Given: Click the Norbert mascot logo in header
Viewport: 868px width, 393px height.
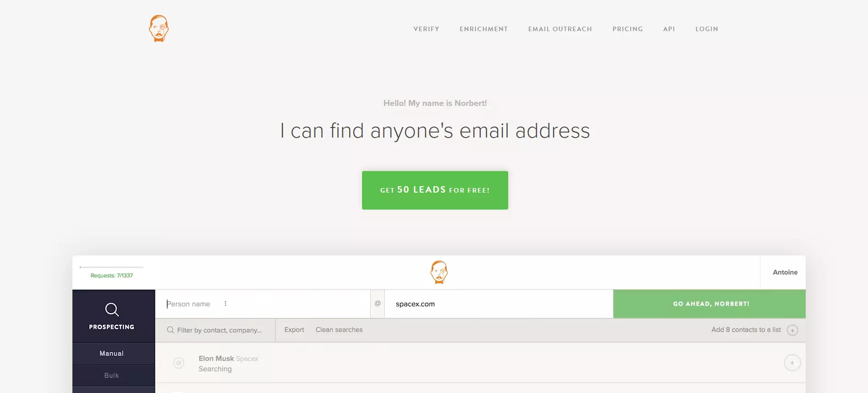Looking at the screenshot, I should point(159,28).
